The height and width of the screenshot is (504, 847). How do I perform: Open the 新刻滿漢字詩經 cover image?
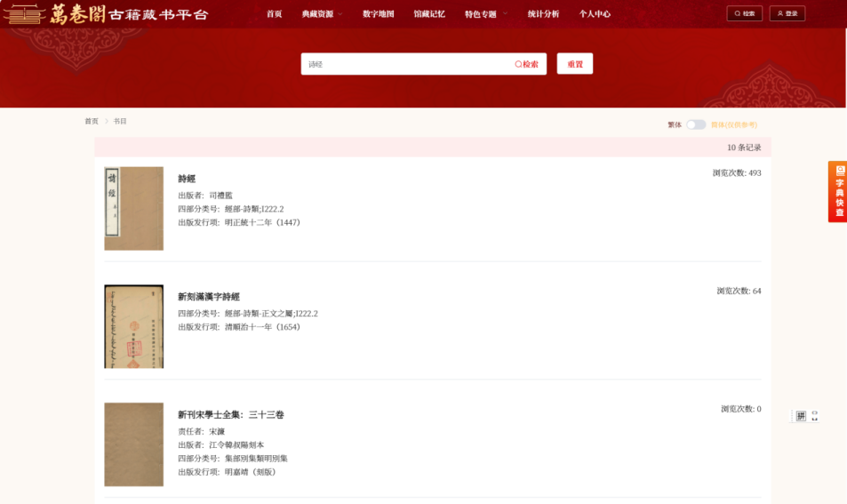coord(133,326)
